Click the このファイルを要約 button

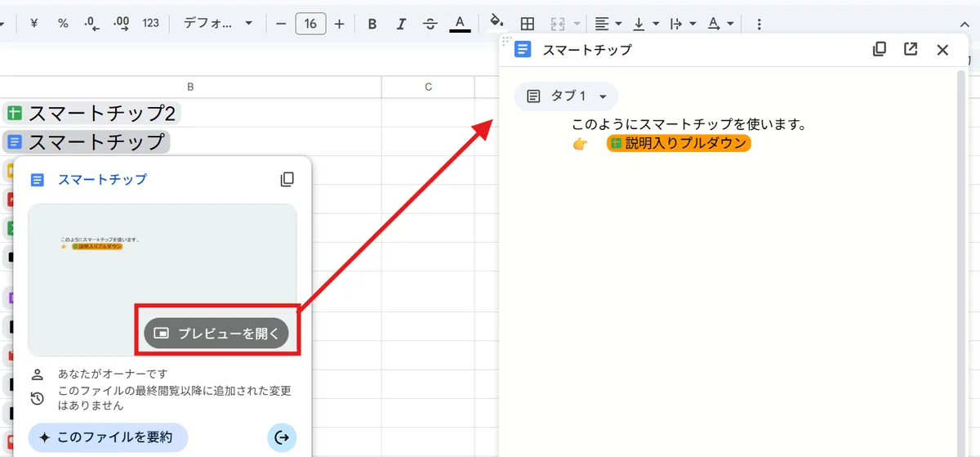(x=108, y=437)
